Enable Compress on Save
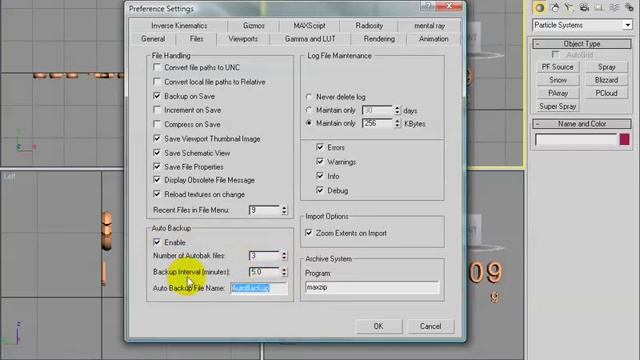The height and width of the screenshot is (360, 640). coord(157,124)
